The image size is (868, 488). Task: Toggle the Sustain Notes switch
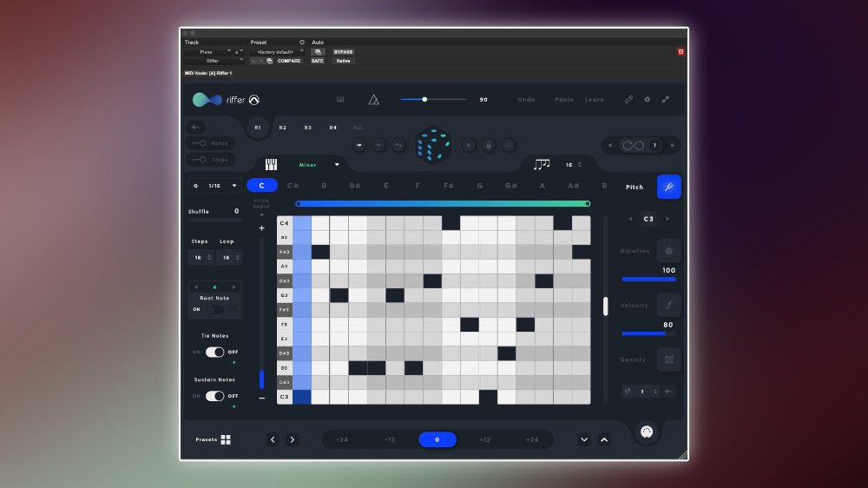[214, 396]
